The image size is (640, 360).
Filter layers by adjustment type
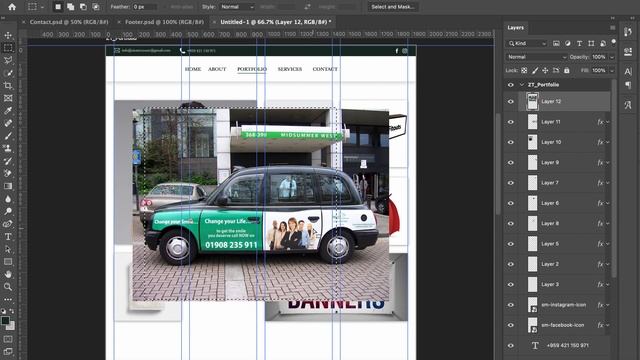tap(568, 43)
